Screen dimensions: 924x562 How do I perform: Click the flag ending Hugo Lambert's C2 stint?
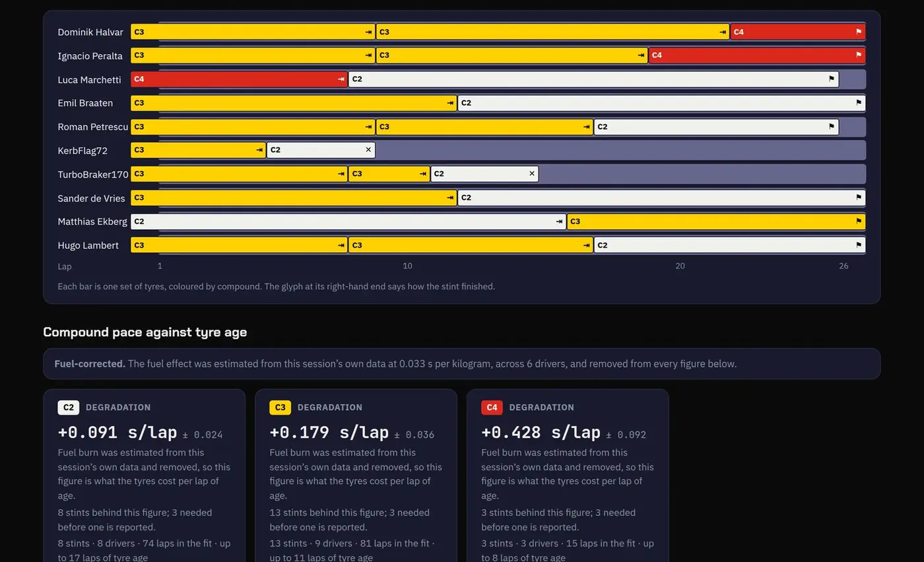click(x=859, y=245)
